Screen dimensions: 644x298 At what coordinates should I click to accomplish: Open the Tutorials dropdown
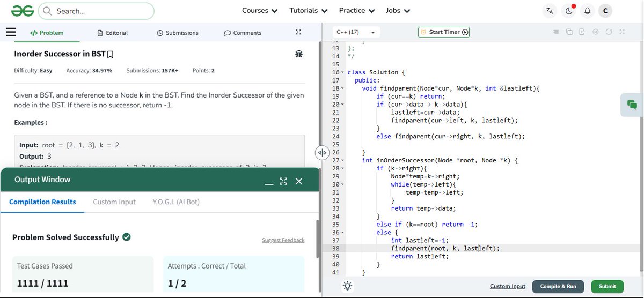pos(309,11)
